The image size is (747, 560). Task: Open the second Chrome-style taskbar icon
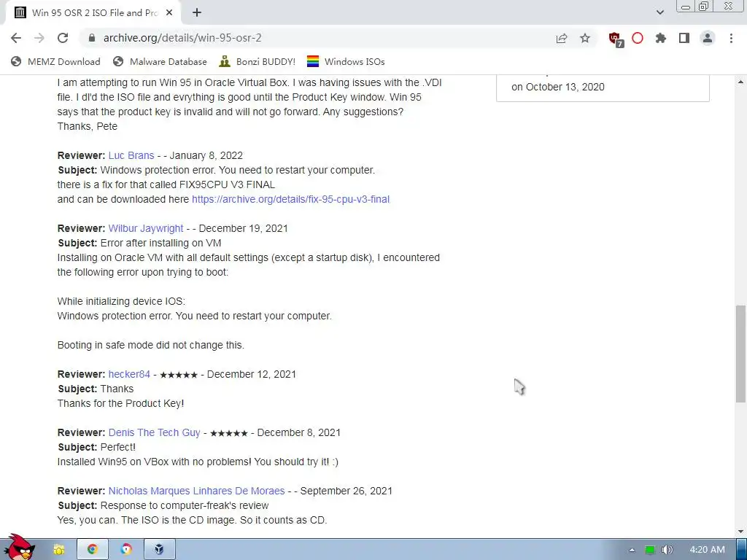pos(126,550)
